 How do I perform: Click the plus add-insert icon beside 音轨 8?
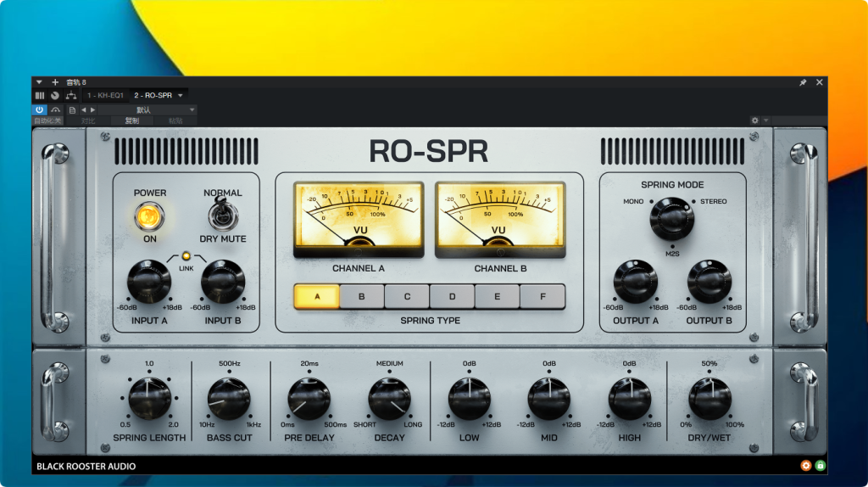(55, 82)
